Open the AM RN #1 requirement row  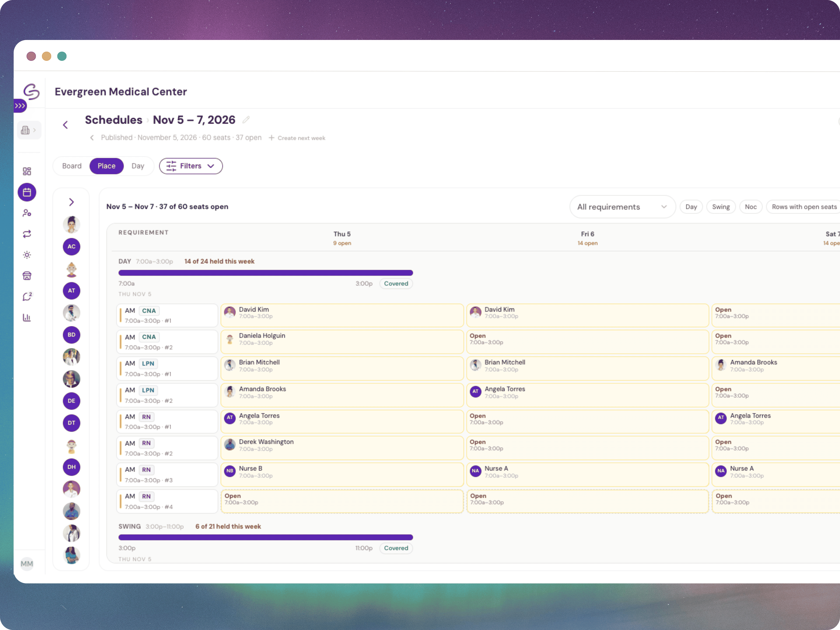167,421
